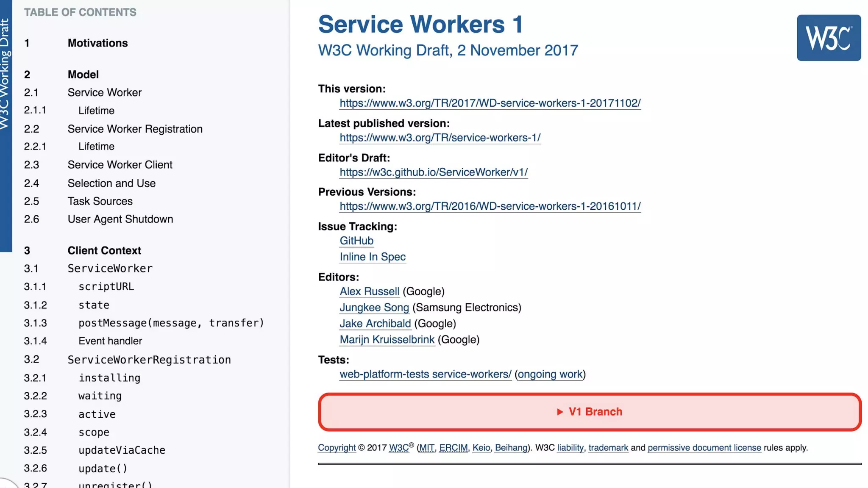The image size is (868, 488).
Task: Go to updateViaCache in contents
Action: 122,450
